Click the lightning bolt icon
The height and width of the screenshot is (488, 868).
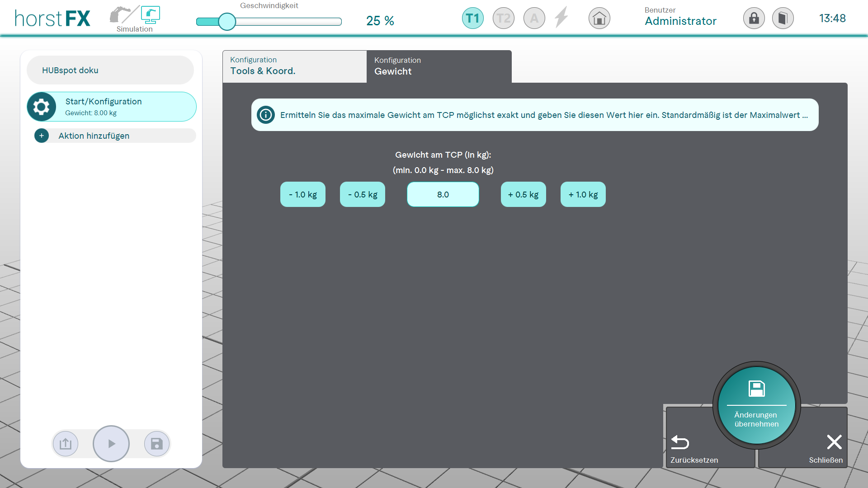[x=561, y=18]
